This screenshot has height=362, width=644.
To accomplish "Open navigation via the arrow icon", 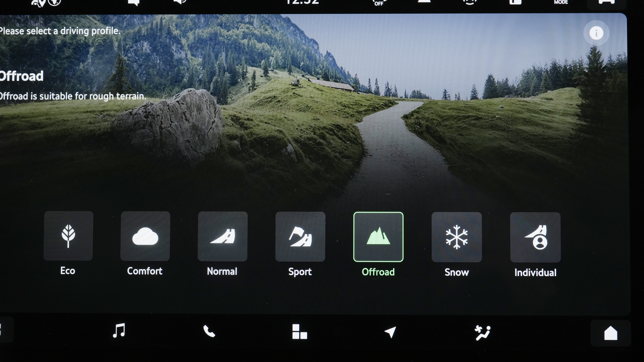I will click(390, 332).
